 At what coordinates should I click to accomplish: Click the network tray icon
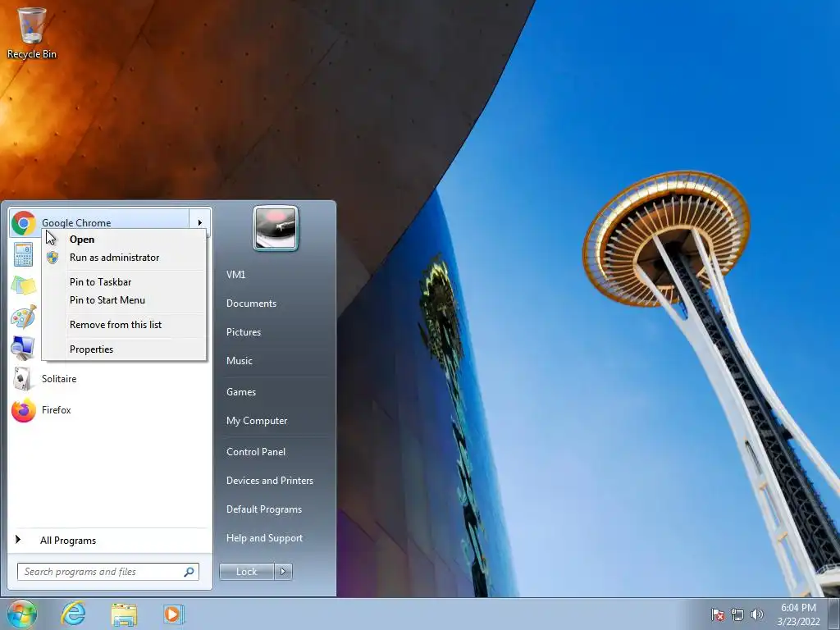[737, 614]
